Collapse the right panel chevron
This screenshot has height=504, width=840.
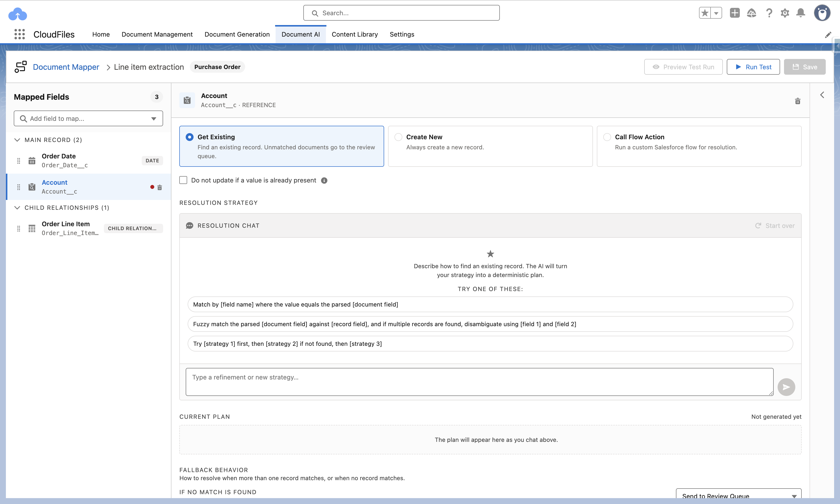[822, 95]
